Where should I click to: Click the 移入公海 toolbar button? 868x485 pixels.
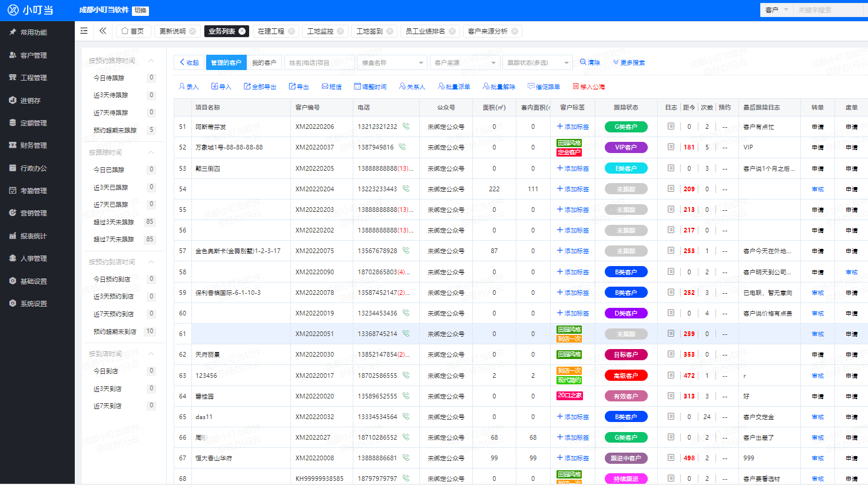(x=589, y=87)
